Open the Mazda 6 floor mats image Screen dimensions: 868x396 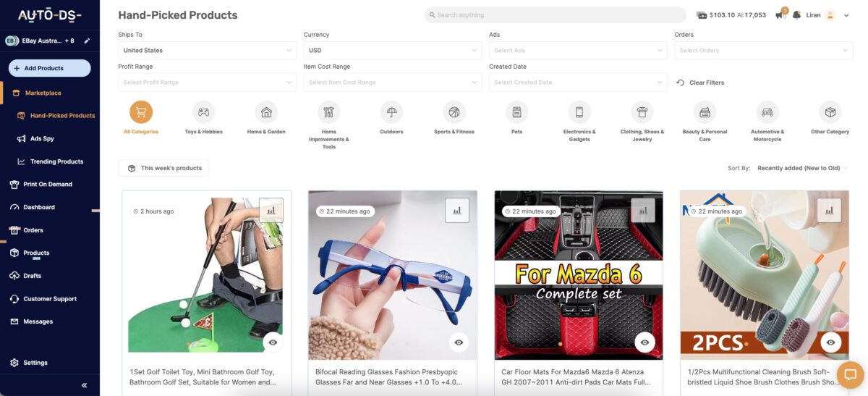tap(579, 275)
